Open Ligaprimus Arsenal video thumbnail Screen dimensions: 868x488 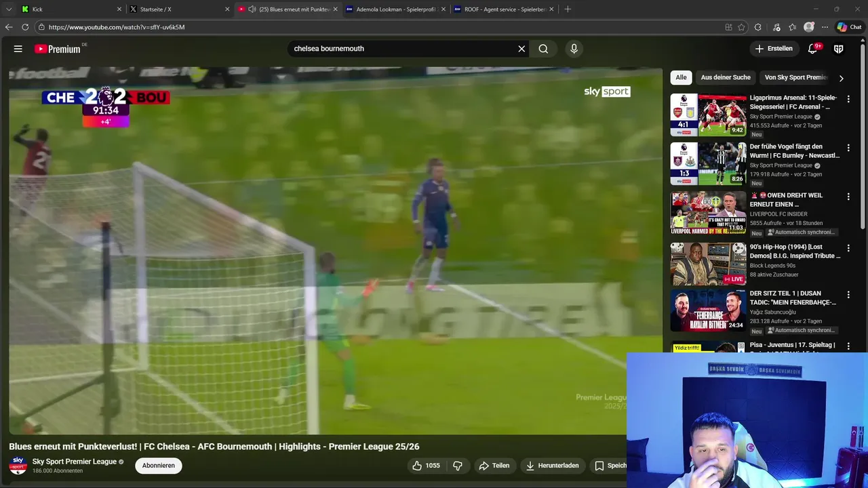coord(708,115)
